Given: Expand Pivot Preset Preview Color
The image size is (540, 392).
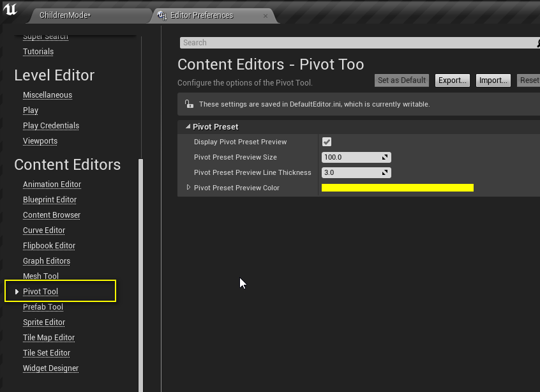Looking at the screenshot, I should point(188,188).
